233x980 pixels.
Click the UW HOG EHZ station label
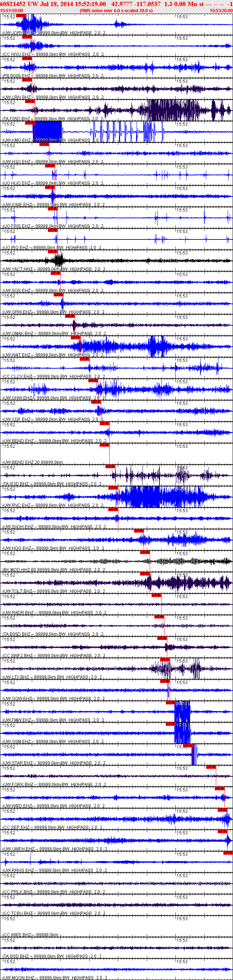53,549
